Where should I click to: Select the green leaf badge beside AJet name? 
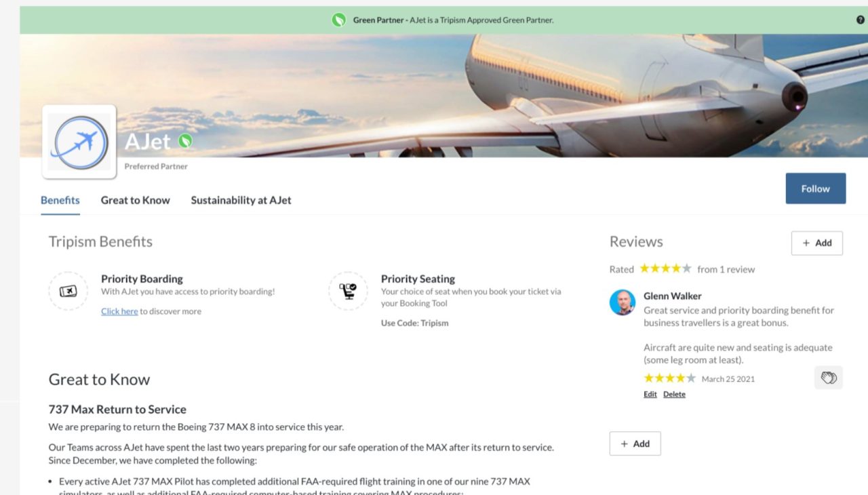[185, 140]
